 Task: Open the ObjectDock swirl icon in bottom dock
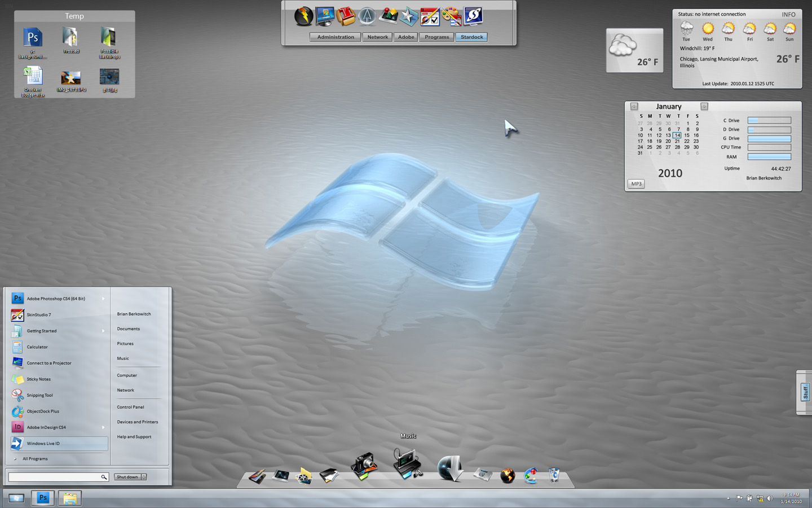[x=531, y=476]
